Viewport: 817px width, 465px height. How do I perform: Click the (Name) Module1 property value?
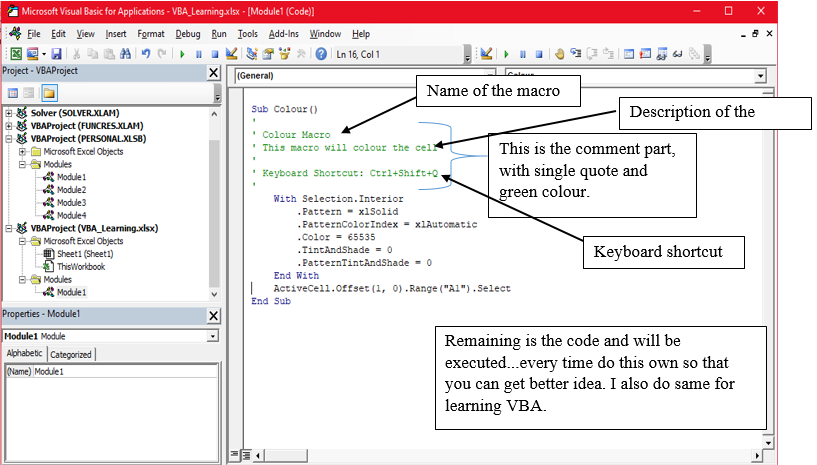point(125,372)
